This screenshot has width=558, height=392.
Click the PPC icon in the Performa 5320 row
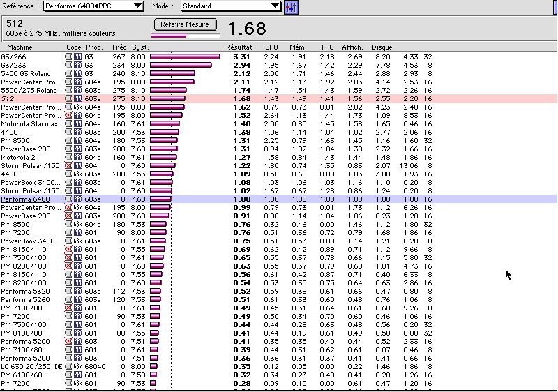pyautogui.click(x=78, y=292)
